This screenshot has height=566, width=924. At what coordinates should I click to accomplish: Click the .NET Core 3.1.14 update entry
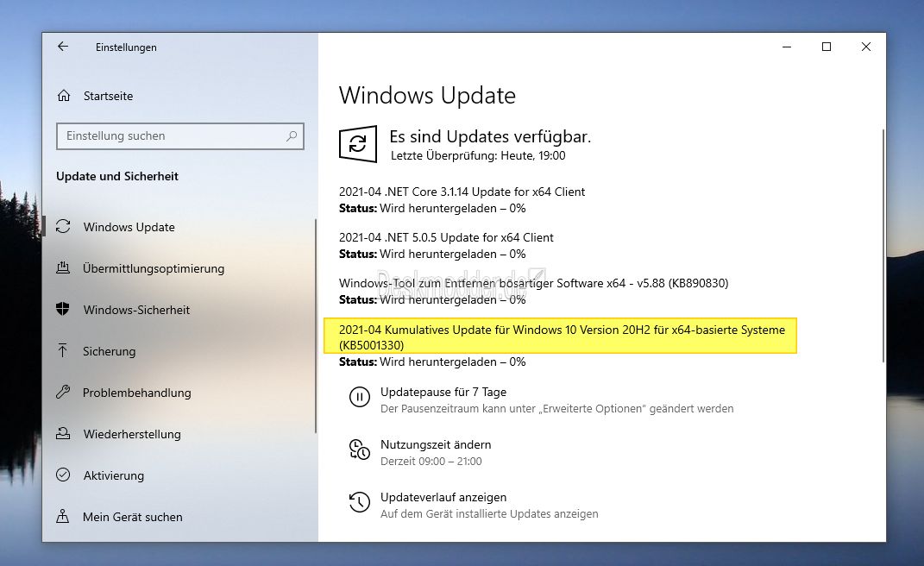click(462, 192)
